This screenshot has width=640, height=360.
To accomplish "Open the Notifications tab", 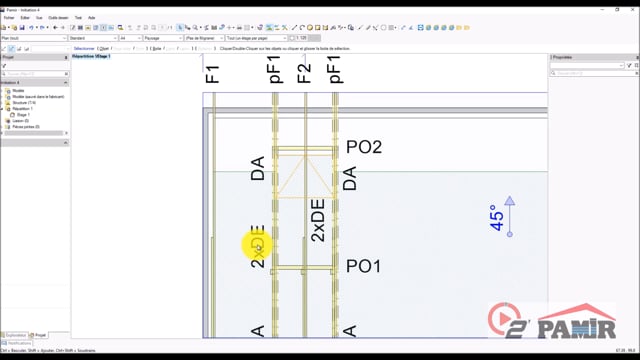I will click(17, 343).
